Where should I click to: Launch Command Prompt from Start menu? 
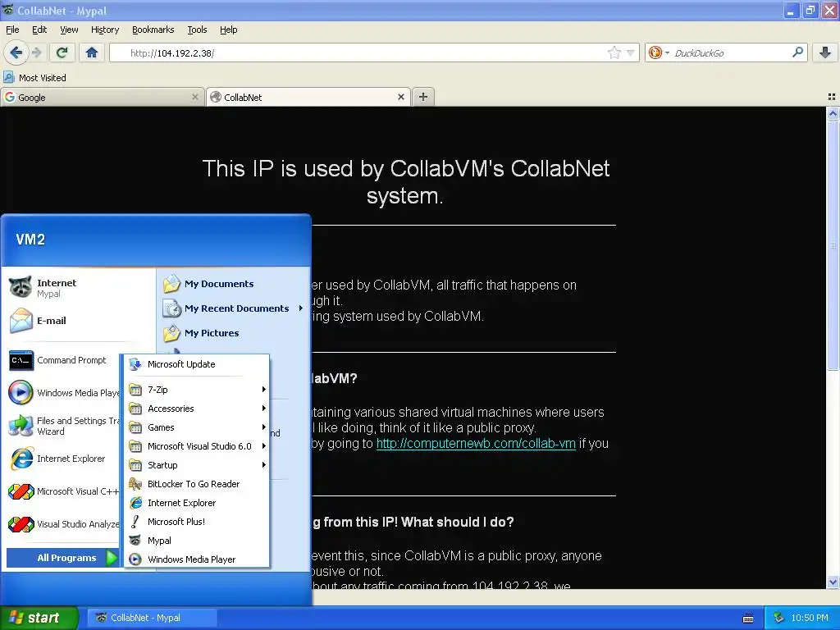63,361
